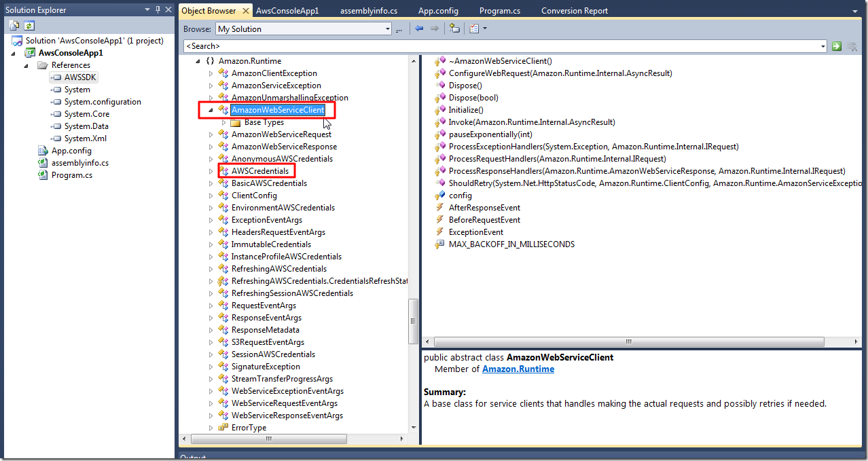Select the Initialize() member

pos(466,110)
